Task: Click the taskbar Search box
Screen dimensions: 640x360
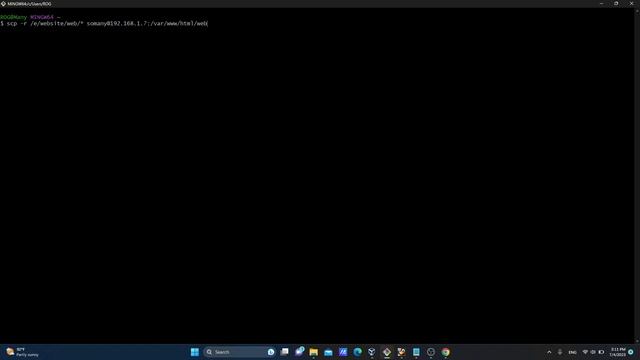Action: click(240, 352)
